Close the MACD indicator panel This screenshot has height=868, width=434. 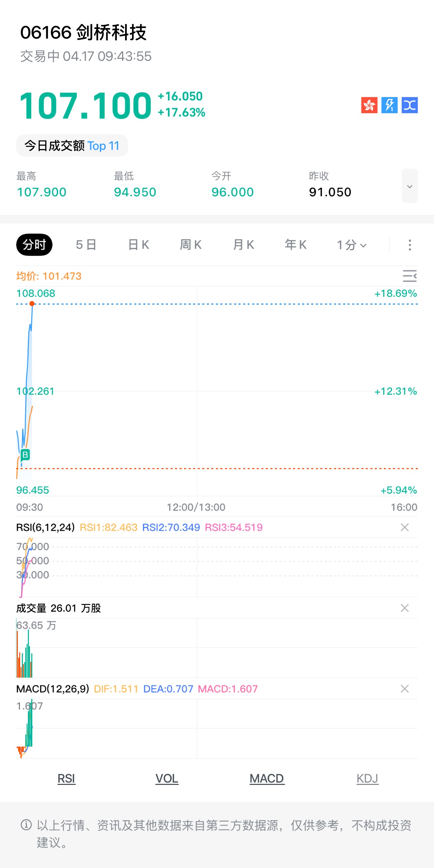[x=405, y=689]
